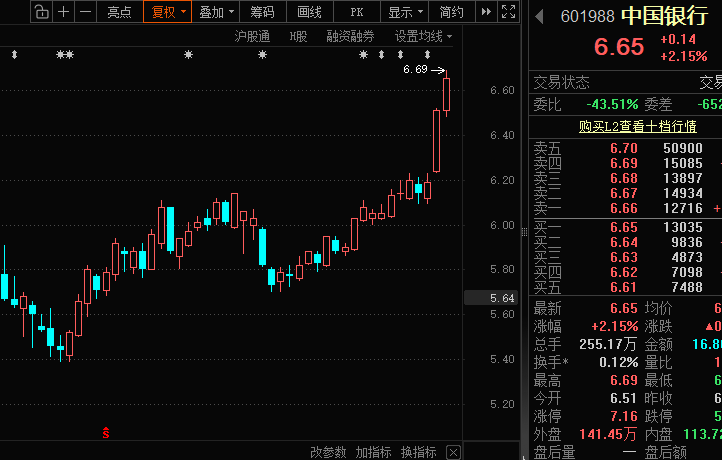The width and height of the screenshot is (722, 460).
Task: Zoom out with the minus button
Action: pos(85,12)
